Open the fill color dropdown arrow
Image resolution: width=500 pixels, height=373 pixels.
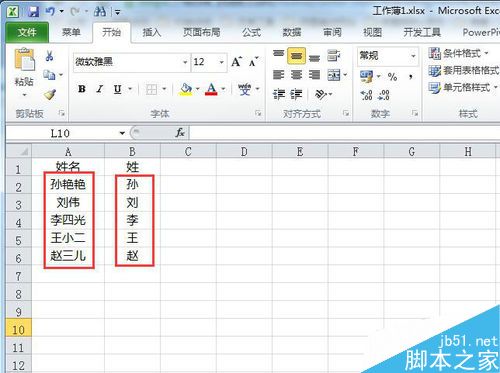[197, 89]
